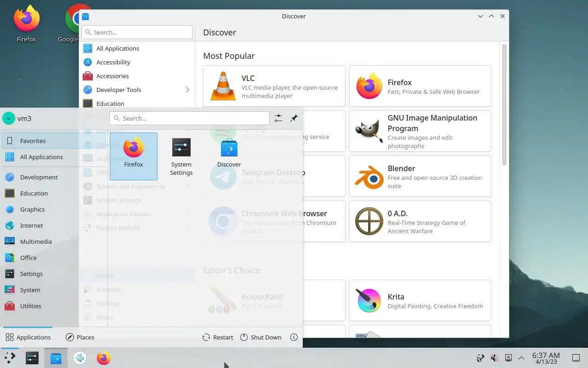Open the keyboard layout tray indicator

(x=509, y=358)
